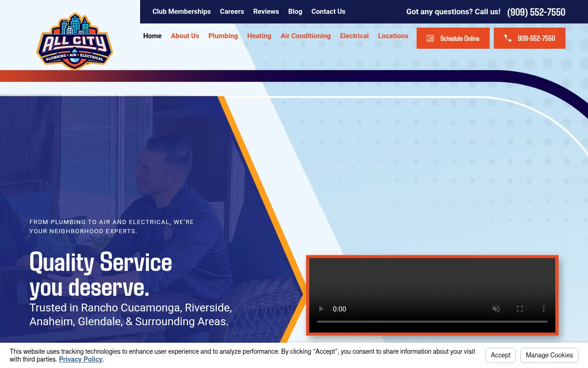This screenshot has width=588, height=368.
Task: Open the Privacy Policy link
Action: tap(80, 359)
